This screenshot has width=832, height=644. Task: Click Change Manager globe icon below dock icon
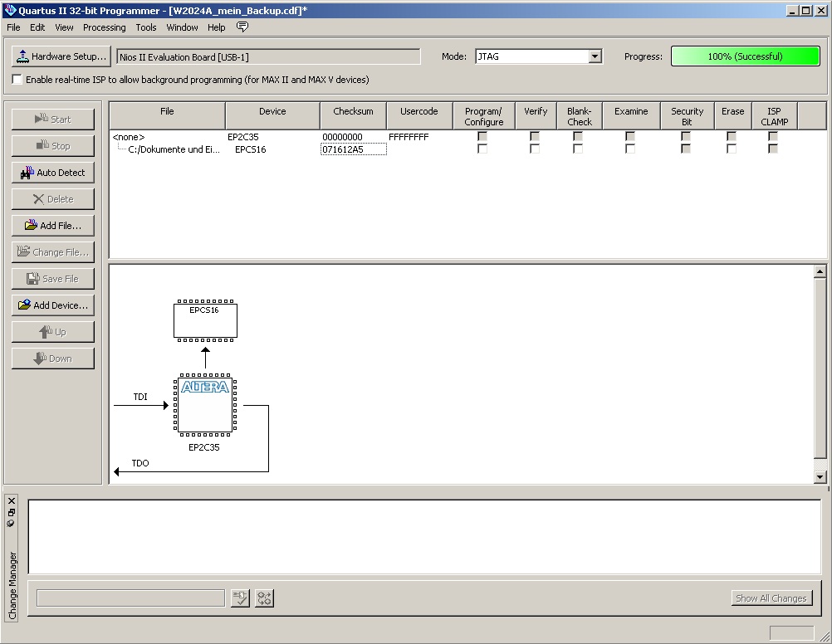point(11,523)
